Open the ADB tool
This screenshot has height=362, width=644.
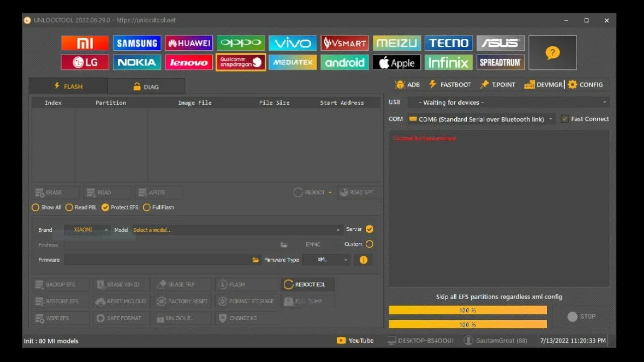[x=408, y=84]
